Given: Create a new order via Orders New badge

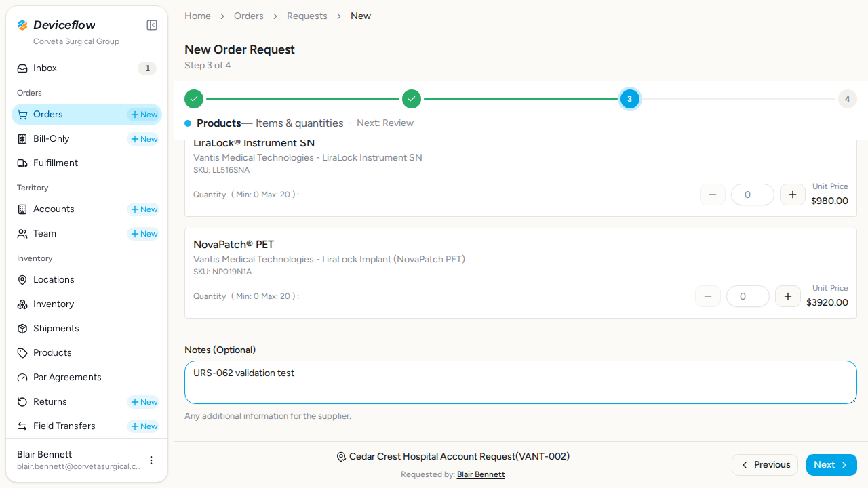Looking at the screenshot, I should point(144,115).
